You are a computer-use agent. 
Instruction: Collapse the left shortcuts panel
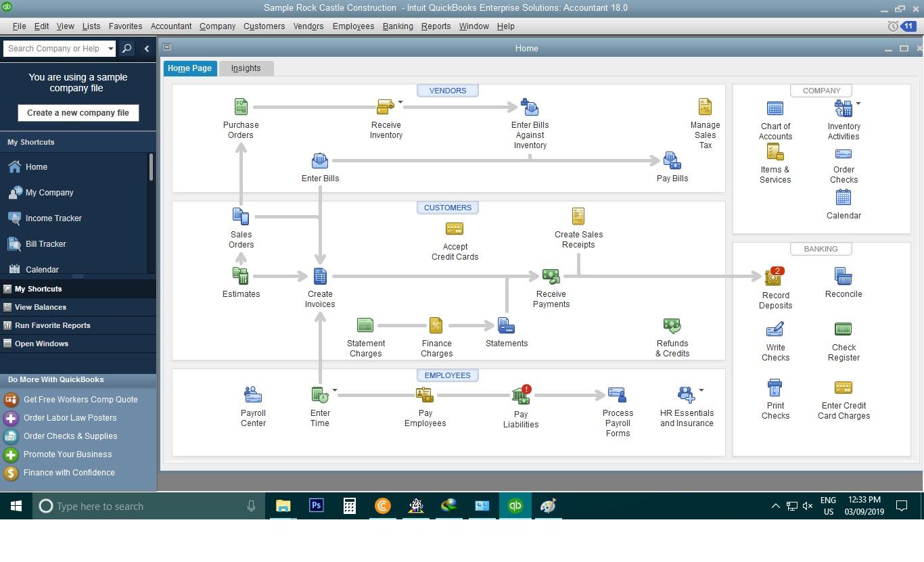[x=147, y=49]
